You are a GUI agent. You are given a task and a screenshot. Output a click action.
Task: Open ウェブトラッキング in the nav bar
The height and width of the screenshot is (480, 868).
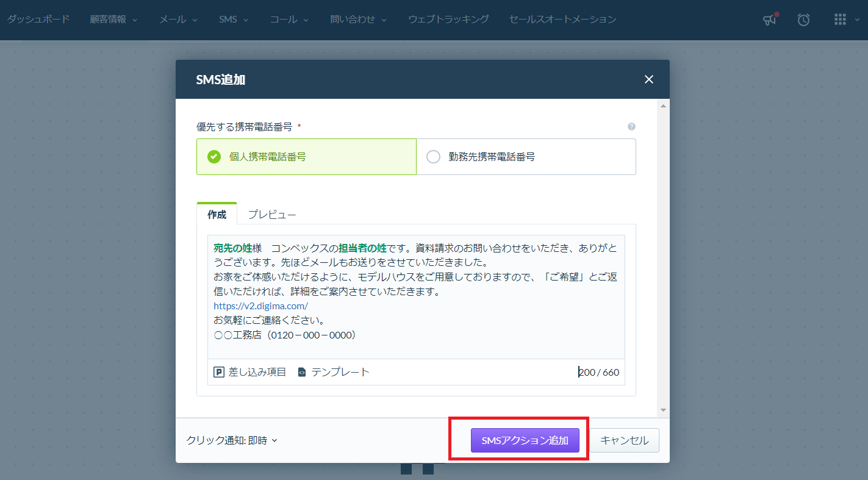point(448,20)
